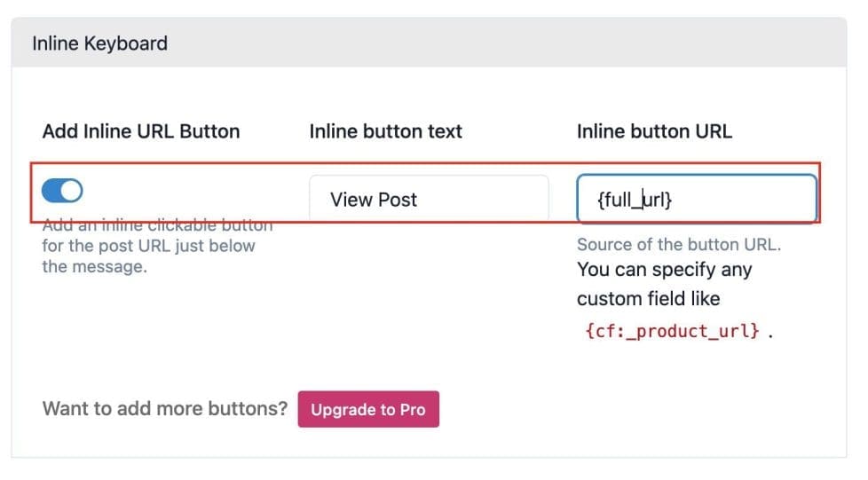Click the word Post inside the text field

[x=398, y=200]
